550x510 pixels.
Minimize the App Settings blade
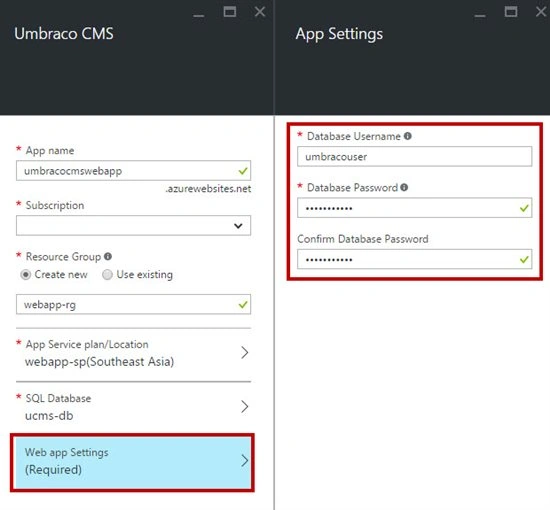(x=480, y=15)
